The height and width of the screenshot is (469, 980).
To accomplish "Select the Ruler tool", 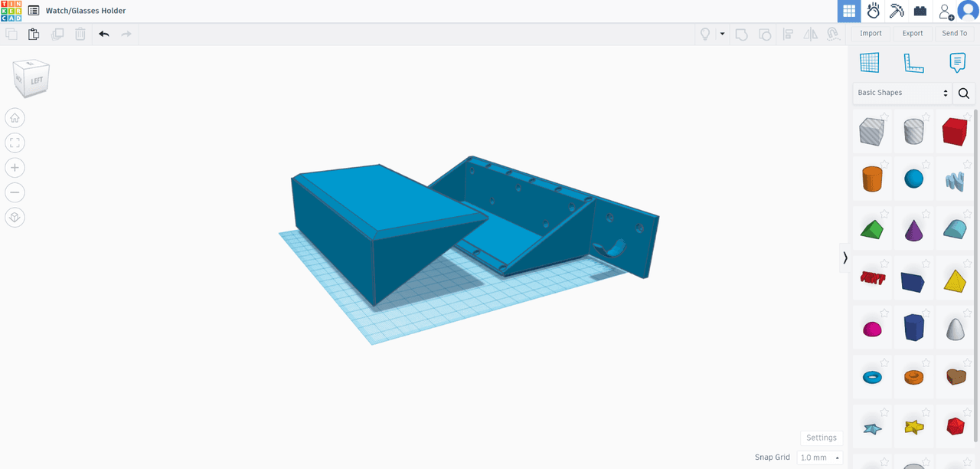I will [913, 63].
